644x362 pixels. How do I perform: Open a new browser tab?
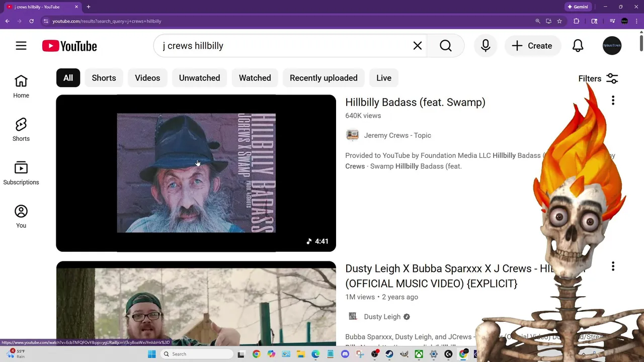click(x=89, y=7)
